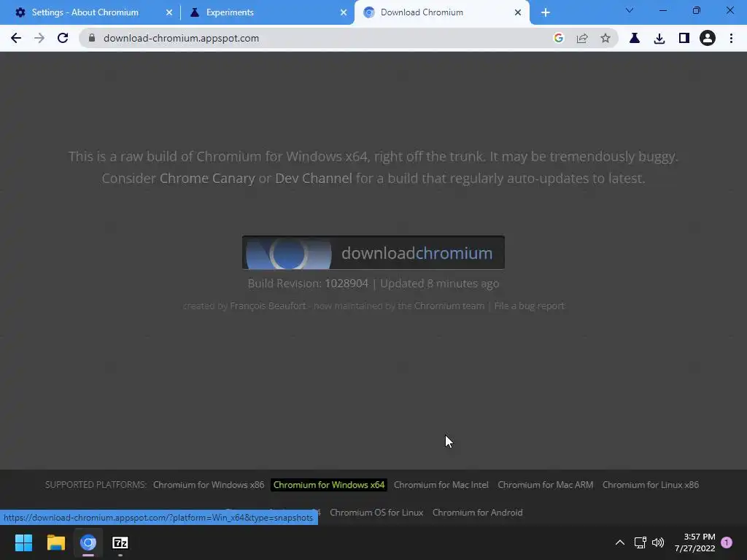
Task: Switch to Settings - About Chromium tab
Action: tap(90, 12)
